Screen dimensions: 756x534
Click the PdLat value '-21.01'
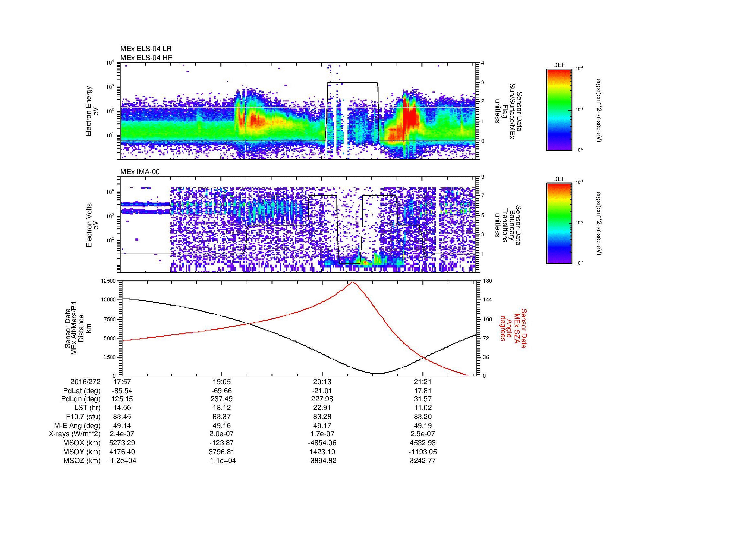tap(322, 391)
